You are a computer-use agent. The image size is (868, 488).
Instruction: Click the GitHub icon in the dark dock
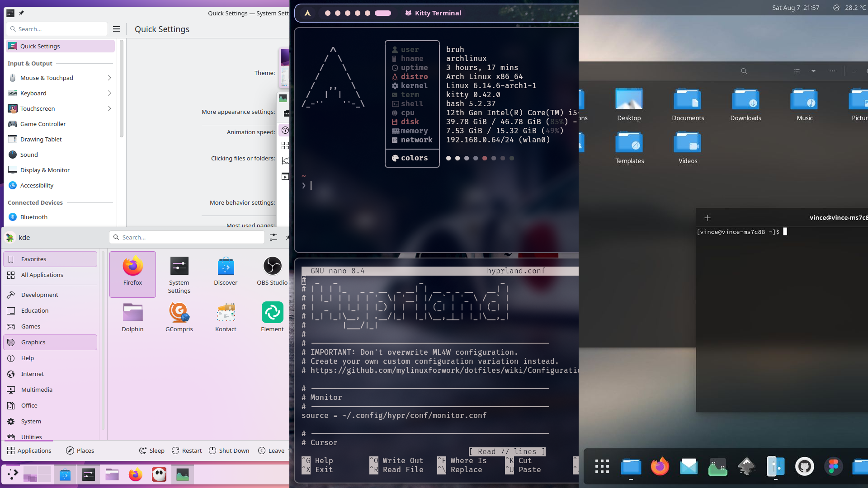tap(805, 466)
